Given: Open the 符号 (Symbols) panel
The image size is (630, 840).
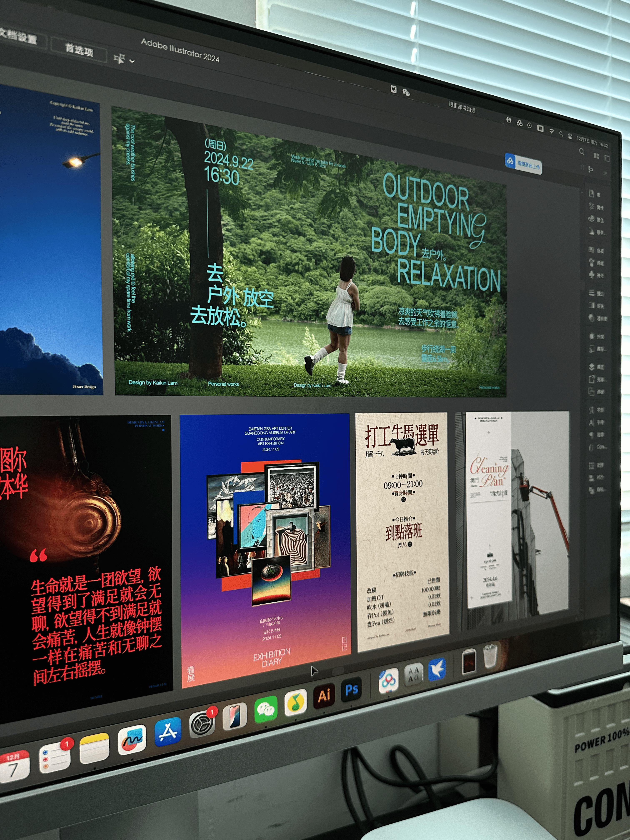Looking at the screenshot, I should coord(596,275).
